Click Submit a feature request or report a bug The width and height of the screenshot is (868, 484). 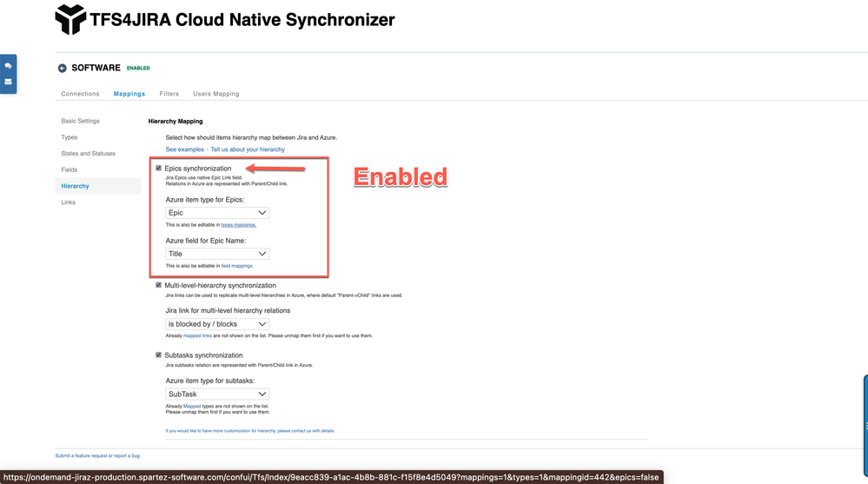pos(97,455)
